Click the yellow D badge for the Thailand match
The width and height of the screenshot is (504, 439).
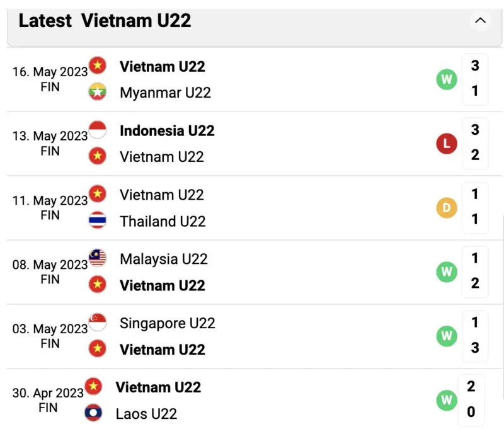(447, 207)
